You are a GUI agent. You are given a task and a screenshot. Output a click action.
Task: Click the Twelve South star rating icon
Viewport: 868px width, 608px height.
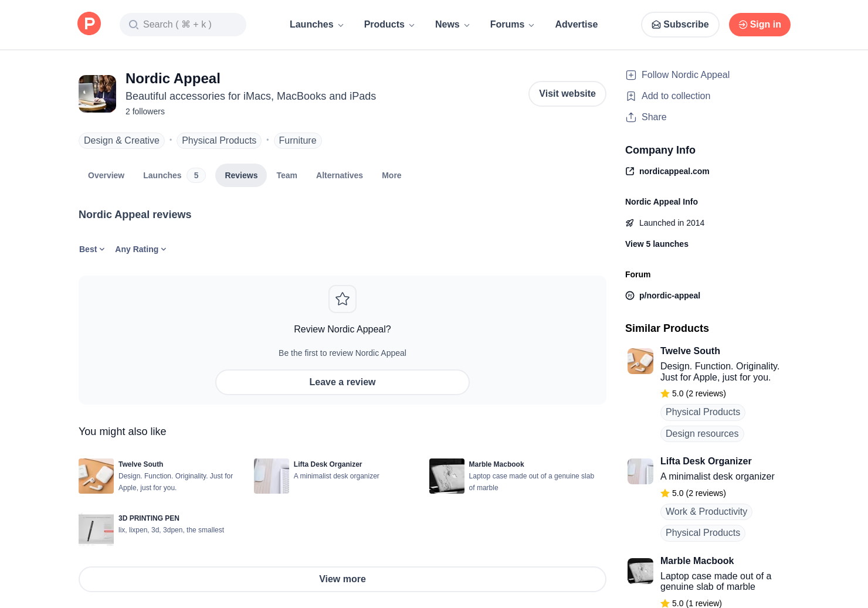tap(665, 393)
